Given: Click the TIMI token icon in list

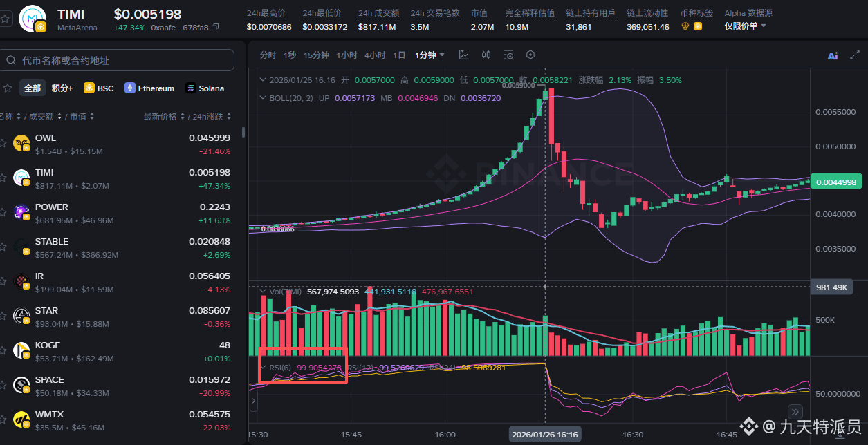Looking at the screenshot, I should coord(21,178).
